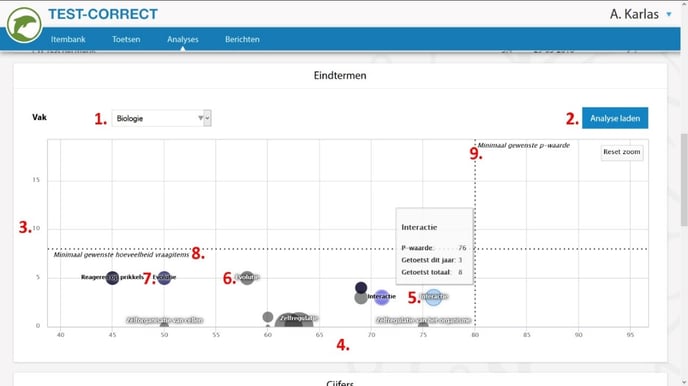Image resolution: width=688 pixels, height=386 pixels.
Task: Click the gray Evolutie bubble near 58
Action: pos(247,277)
